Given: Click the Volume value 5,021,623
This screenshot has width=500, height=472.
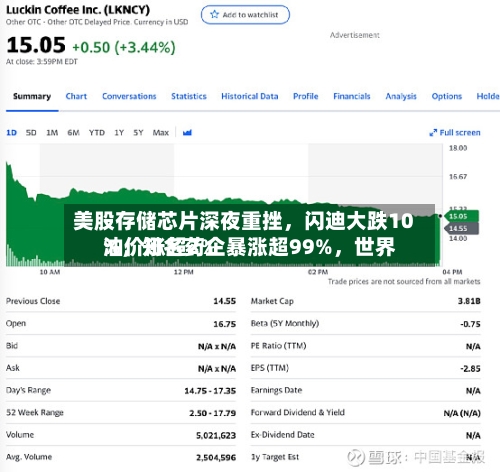Looking at the screenshot, I should tap(216, 435).
